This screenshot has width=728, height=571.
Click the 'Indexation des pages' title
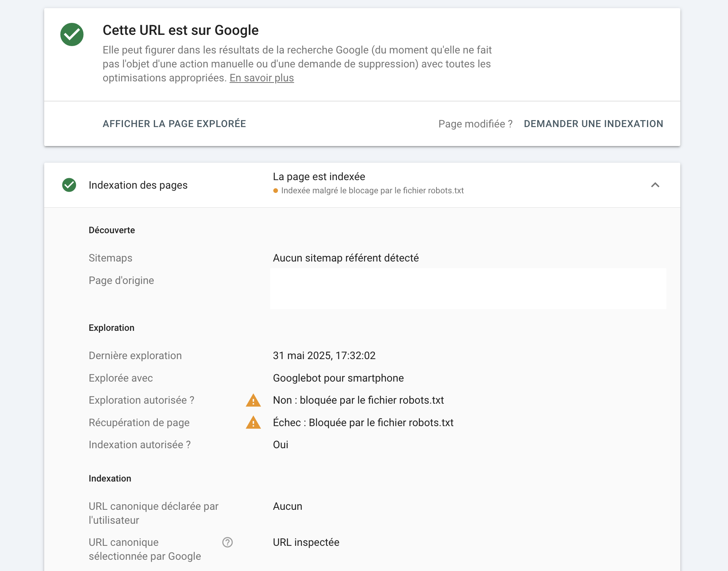pyautogui.click(x=138, y=185)
